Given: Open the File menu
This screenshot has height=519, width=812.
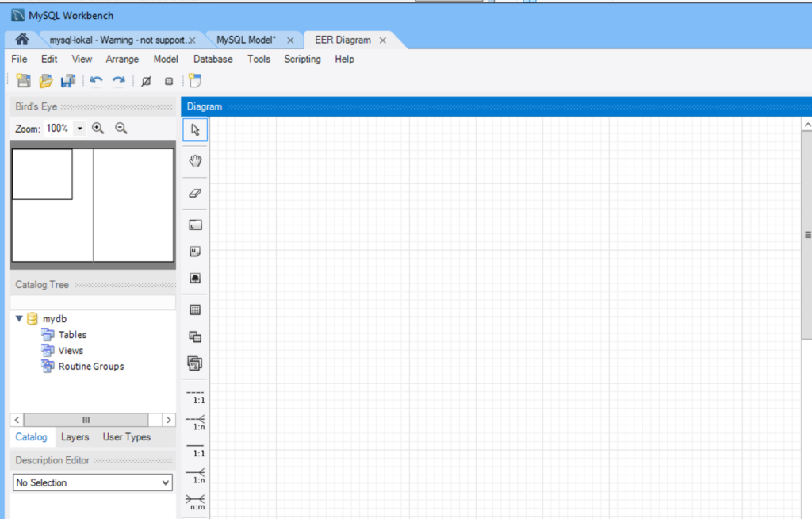Looking at the screenshot, I should pyautogui.click(x=19, y=59).
